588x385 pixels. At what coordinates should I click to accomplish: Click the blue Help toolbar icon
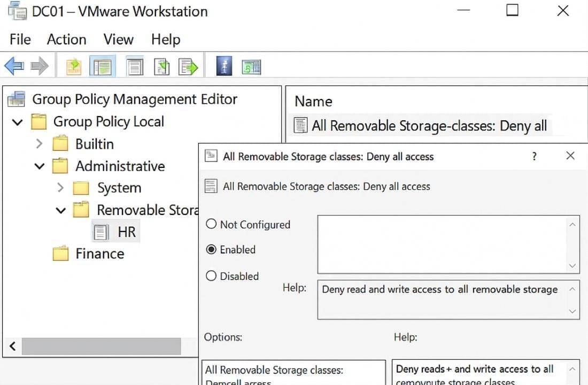pos(224,66)
